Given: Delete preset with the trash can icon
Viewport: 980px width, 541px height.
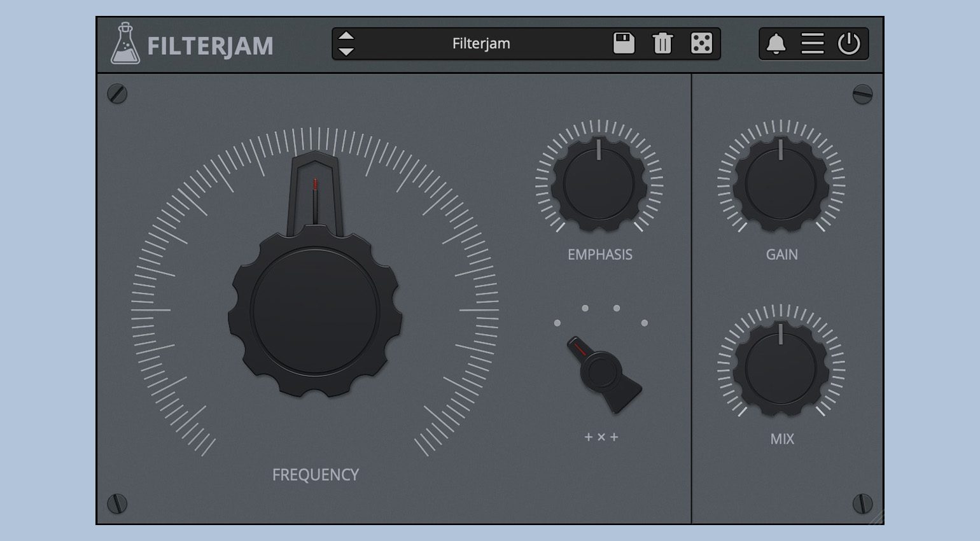Looking at the screenshot, I should tap(662, 43).
